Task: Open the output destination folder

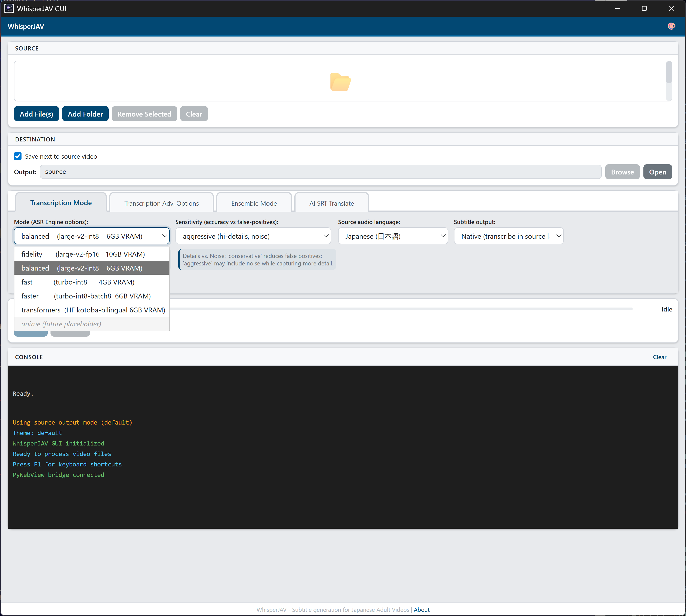Action: [657, 172]
